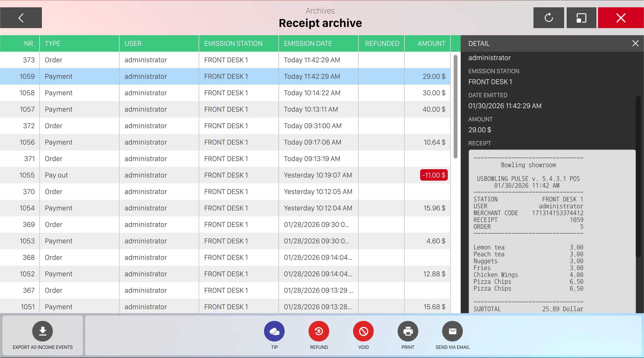Viewport: 644px width, 358px height.
Task: Send receipt via email
Action: [x=452, y=331]
